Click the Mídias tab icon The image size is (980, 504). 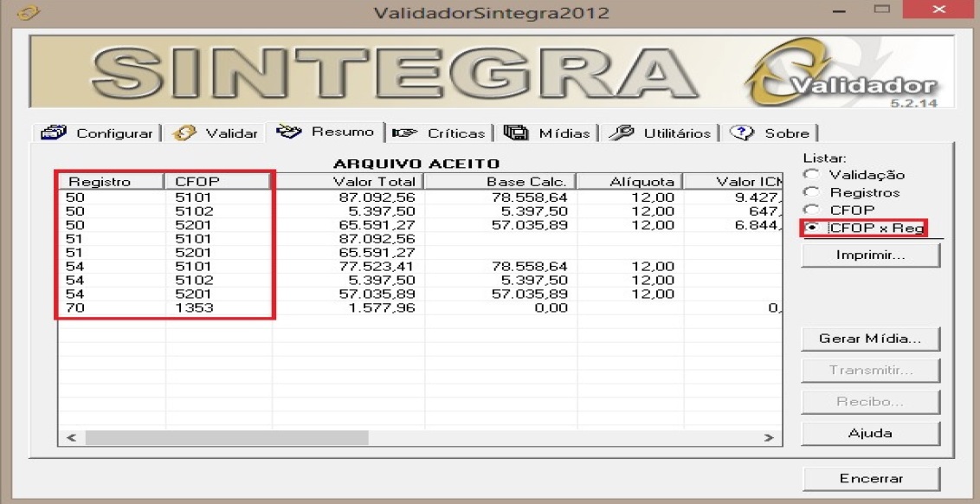pos(517,133)
